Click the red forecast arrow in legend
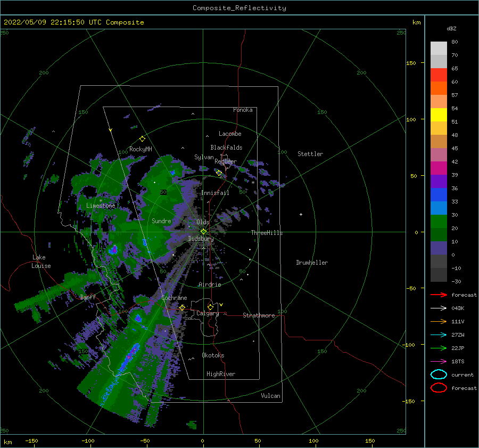The image size is (479, 448). (439, 295)
